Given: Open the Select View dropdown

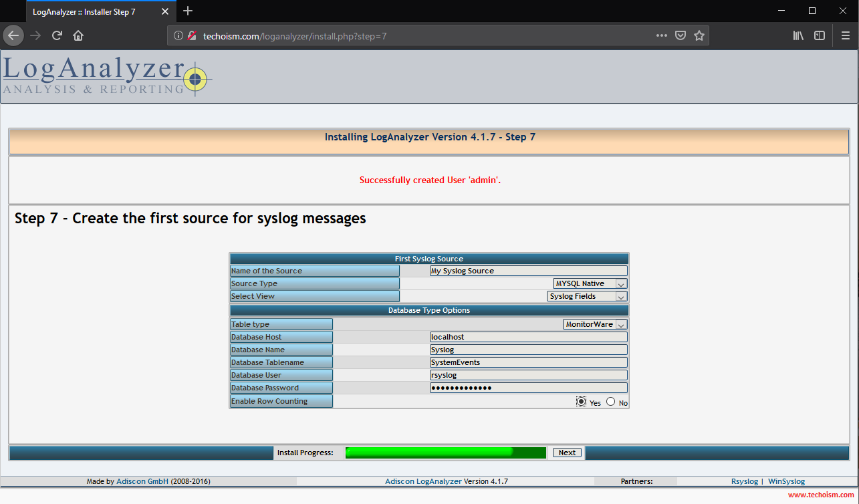Looking at the screenshot, I should (587, 296).
